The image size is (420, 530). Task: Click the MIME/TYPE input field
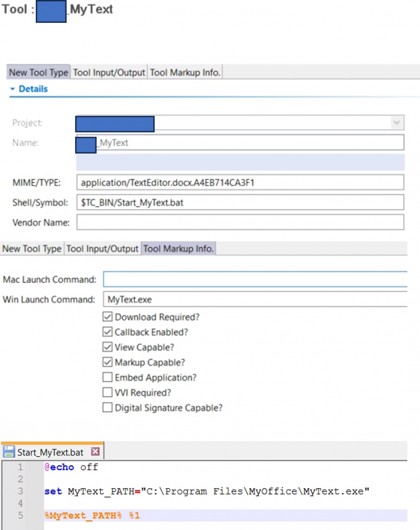click(240, 182)
